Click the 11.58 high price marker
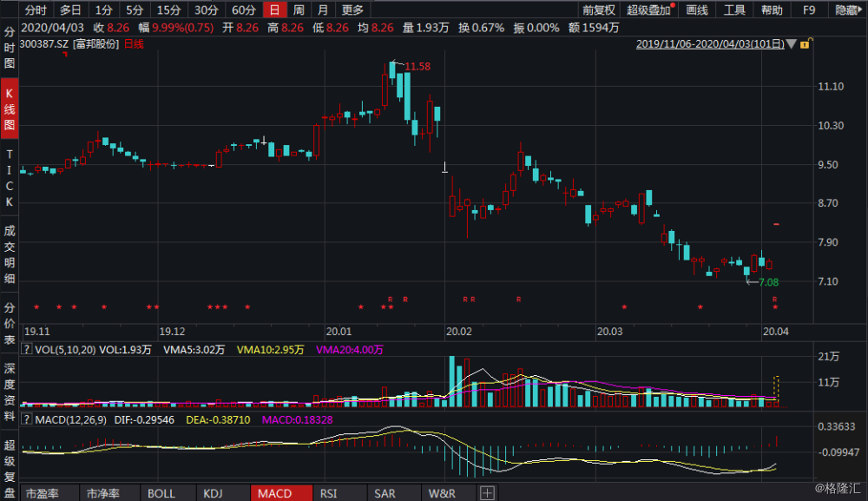 pos(418,67)
